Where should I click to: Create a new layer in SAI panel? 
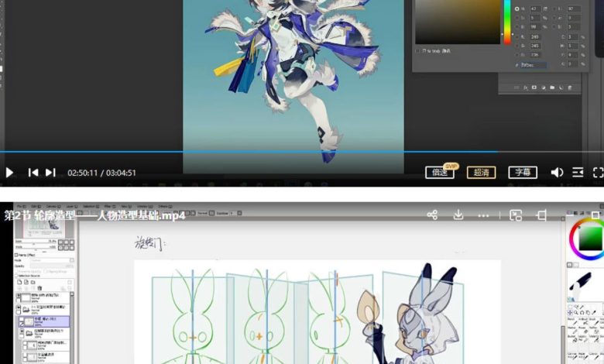click(19, 283)
